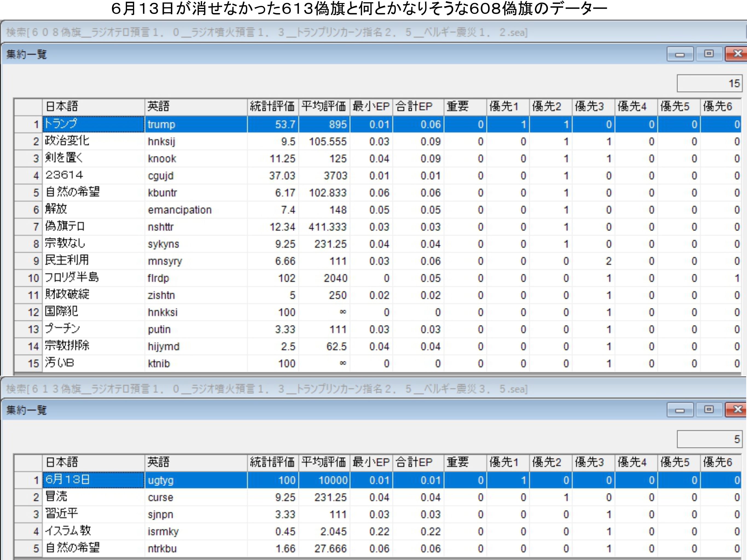The image size is (747, 560).
Task: Select the フロリダ半島 cell
Action: [x=94, y=278]
